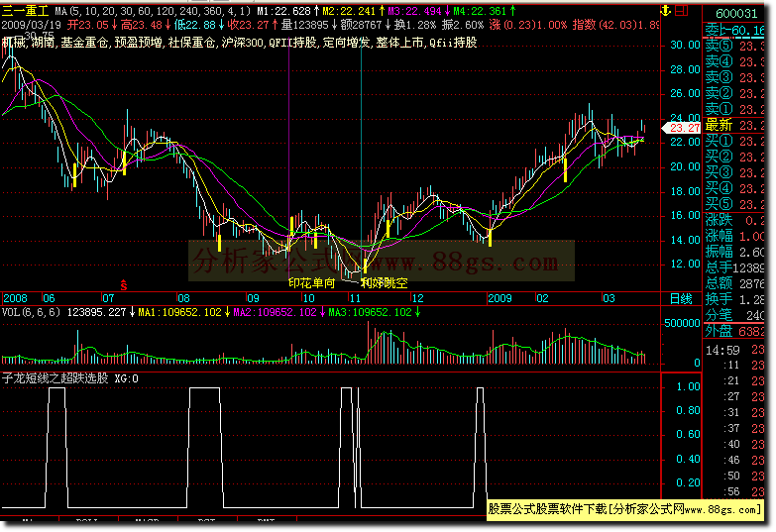Click the 买② bid row
776x532 pixels.
pyautogui.click(x=734, y=158)
